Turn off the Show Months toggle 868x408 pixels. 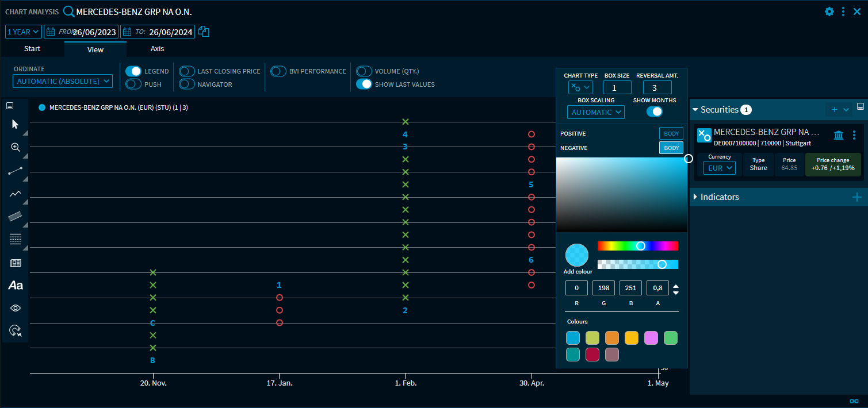click(x=655, y=111)
